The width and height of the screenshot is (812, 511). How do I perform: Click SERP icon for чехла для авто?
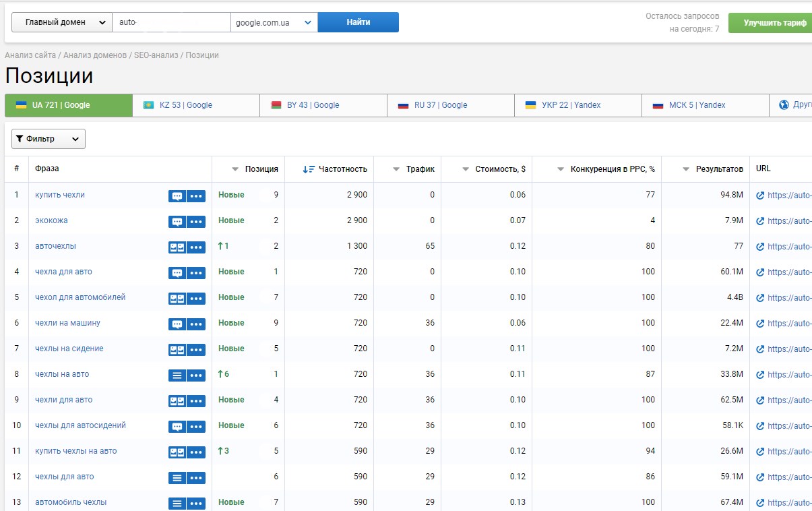coord(177,273)
